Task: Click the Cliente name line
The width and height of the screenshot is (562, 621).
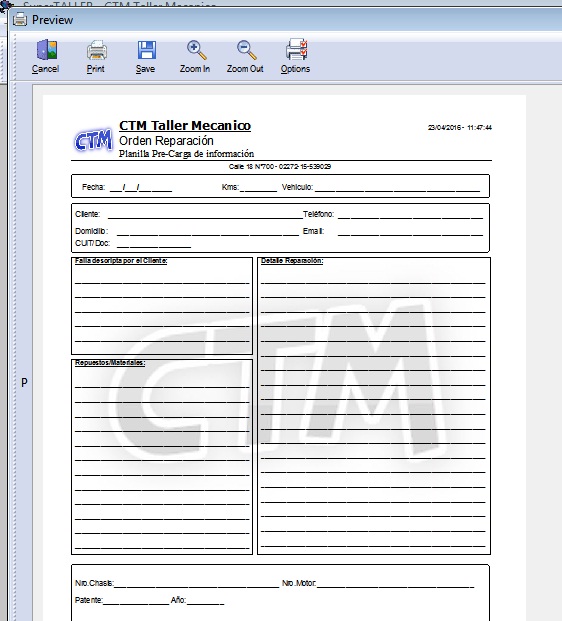Action: pos(205,215)
